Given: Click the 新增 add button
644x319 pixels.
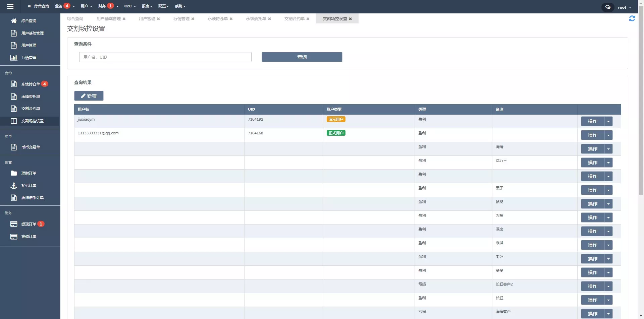Looking at the screenshot, I should 89,96.
